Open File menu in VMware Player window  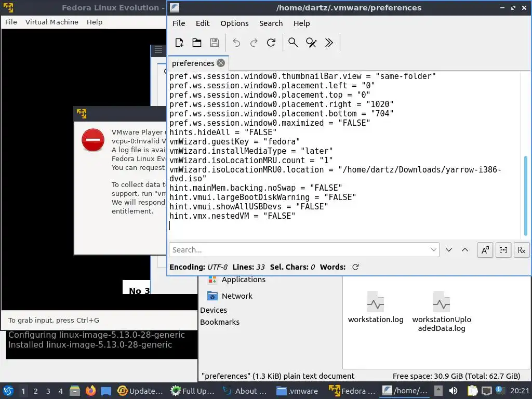[11, 22]
